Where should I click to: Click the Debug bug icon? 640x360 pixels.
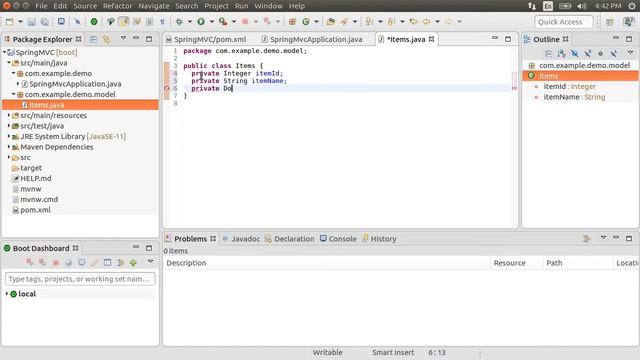click(179, 22)
